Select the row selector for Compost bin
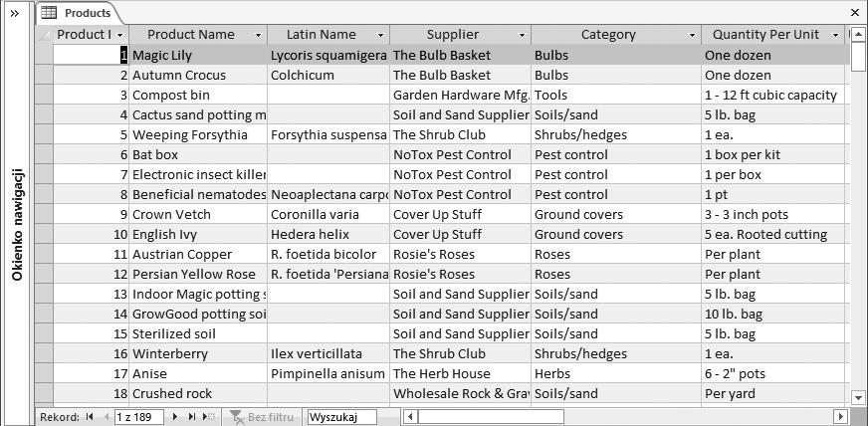The image size is (868, 426). [44, 95]
